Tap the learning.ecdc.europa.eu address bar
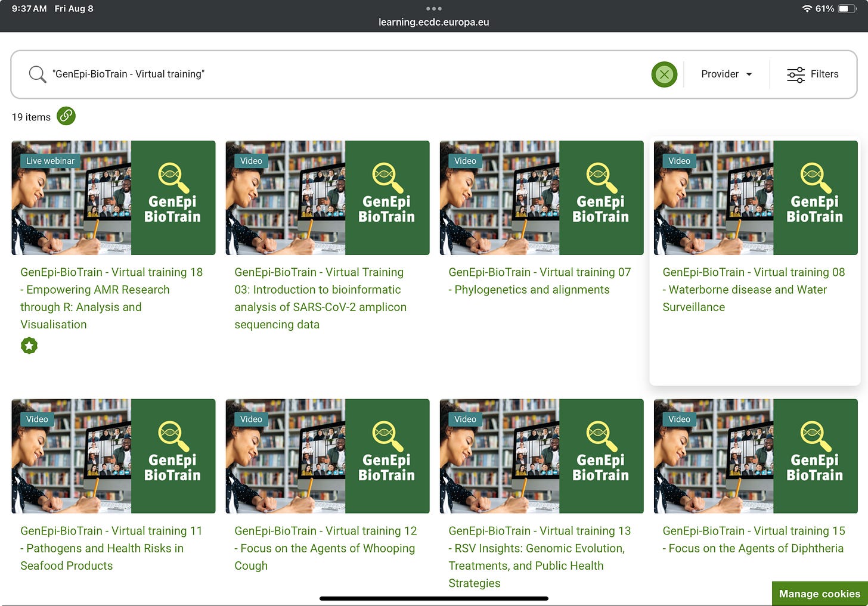Image resolution: width=868 pixels, height=606 pixels. (x=433, y=22)
